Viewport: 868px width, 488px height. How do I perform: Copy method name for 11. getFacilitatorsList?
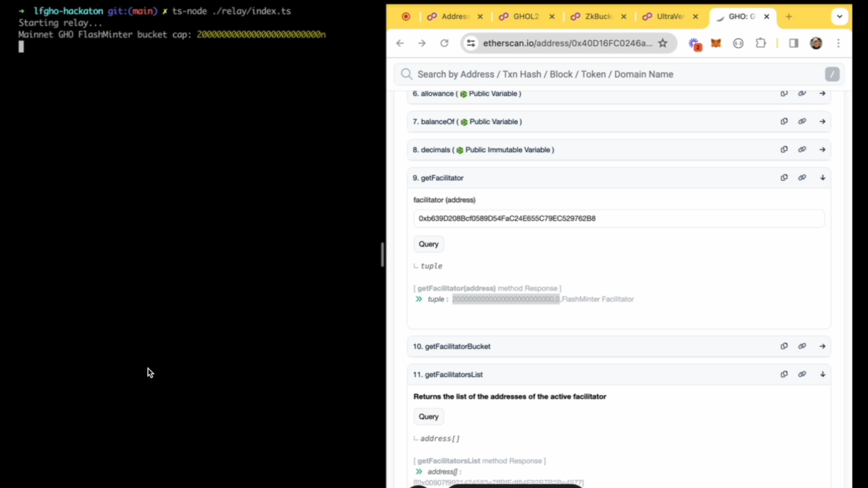(x=784, y=374)
